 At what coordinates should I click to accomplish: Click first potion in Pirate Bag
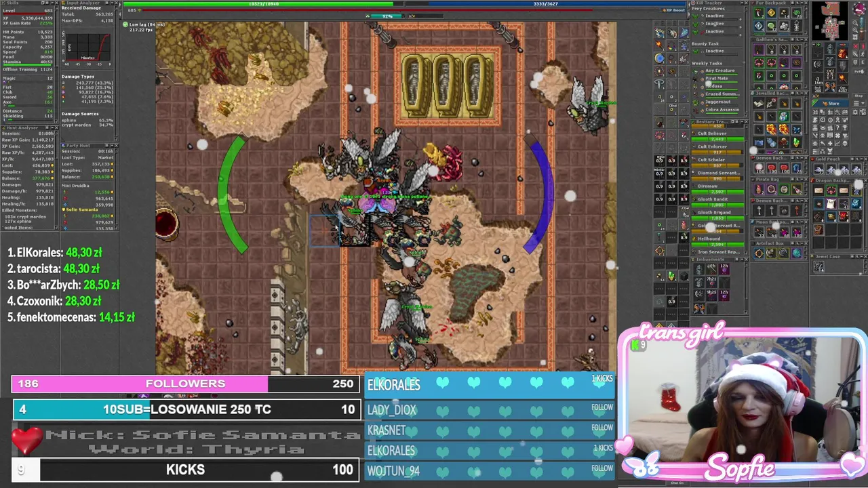(x=759, y=189)
